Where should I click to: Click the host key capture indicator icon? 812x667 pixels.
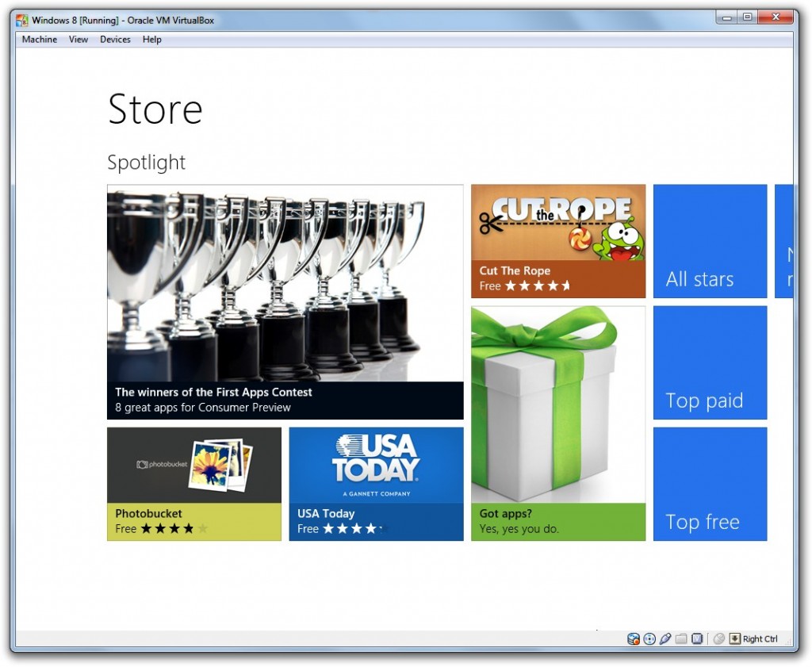click(733, 638)
